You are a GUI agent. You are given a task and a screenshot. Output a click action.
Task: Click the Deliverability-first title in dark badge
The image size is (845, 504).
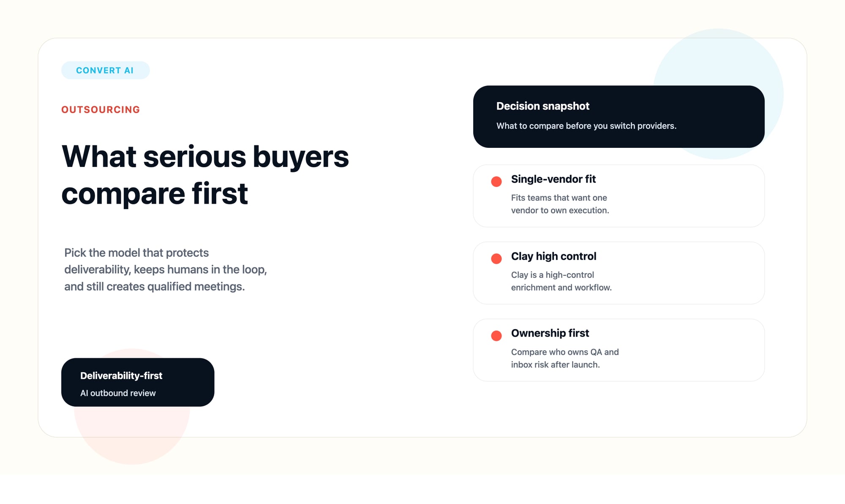click(121, 376)
